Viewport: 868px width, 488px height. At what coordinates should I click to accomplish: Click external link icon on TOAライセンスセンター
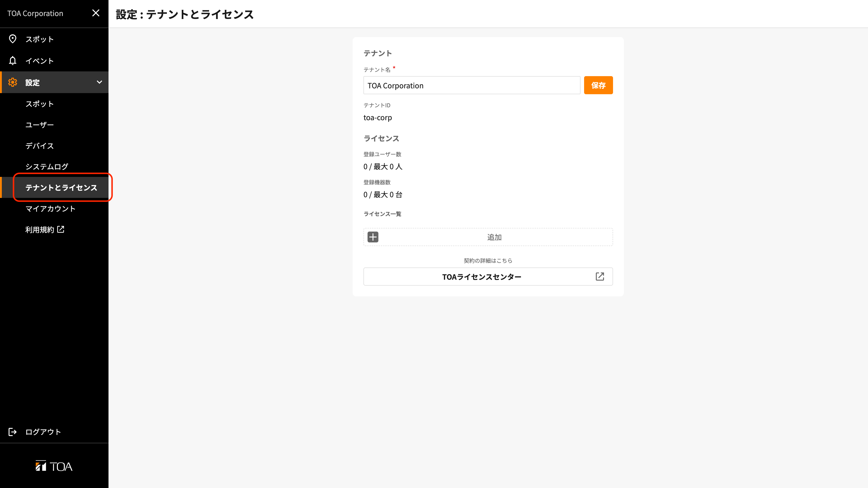pyautogui.click(x=600, y=277)
